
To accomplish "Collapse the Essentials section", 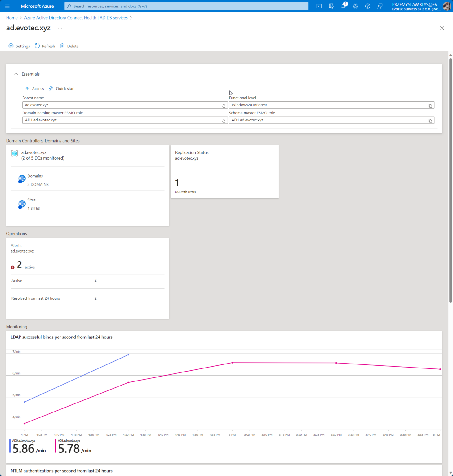I will (16, 74).
